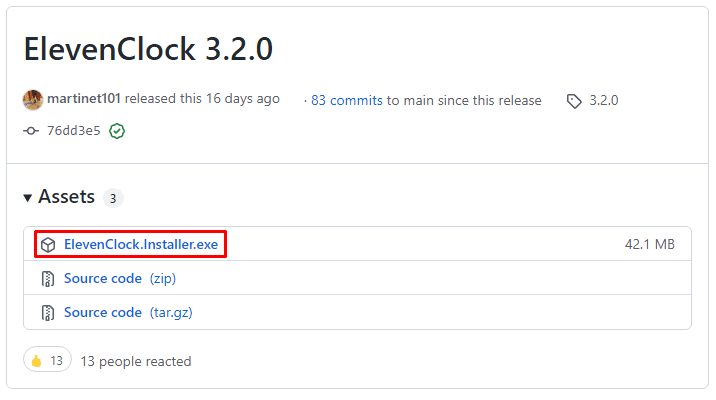Click the tag icon beside 3.2.0
Viewport: 716px width, 400px height.
[574, 101]
